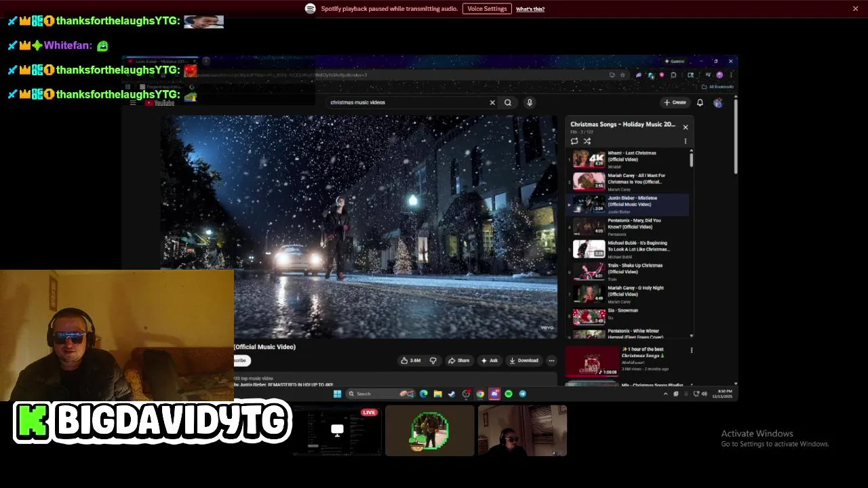Open the YouTube account avatar menu
868x488 pixels.
tap(718, 102)
